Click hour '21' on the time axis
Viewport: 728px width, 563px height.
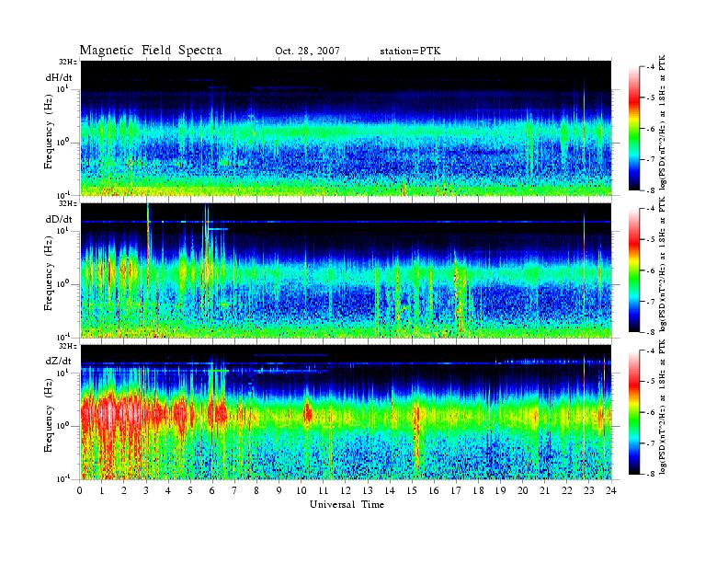click(545, 490)
